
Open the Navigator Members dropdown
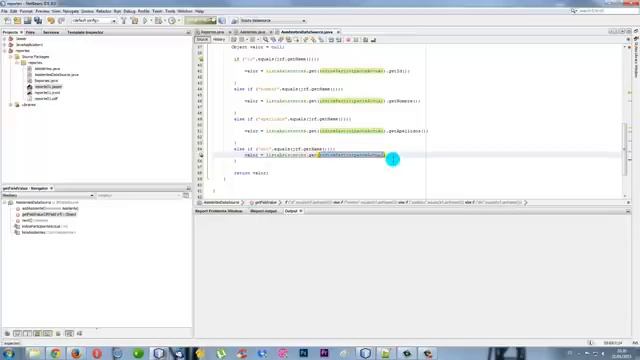(48, 196)
